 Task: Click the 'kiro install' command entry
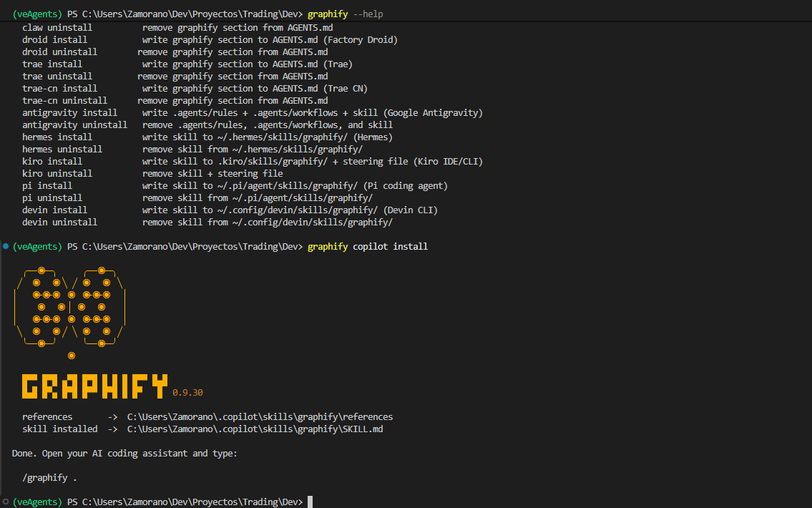click(52, 162)
